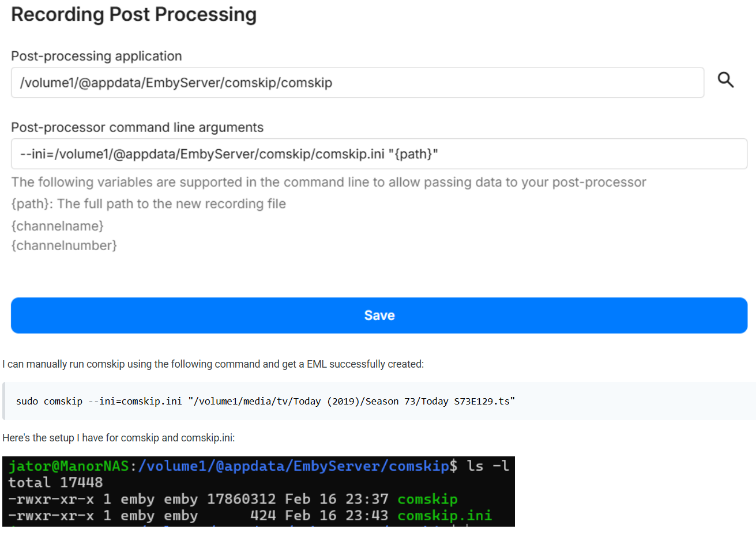Click the supported variables help sentence
The image size is (756, 533).
pyautogui.click(x=328, y=182)
